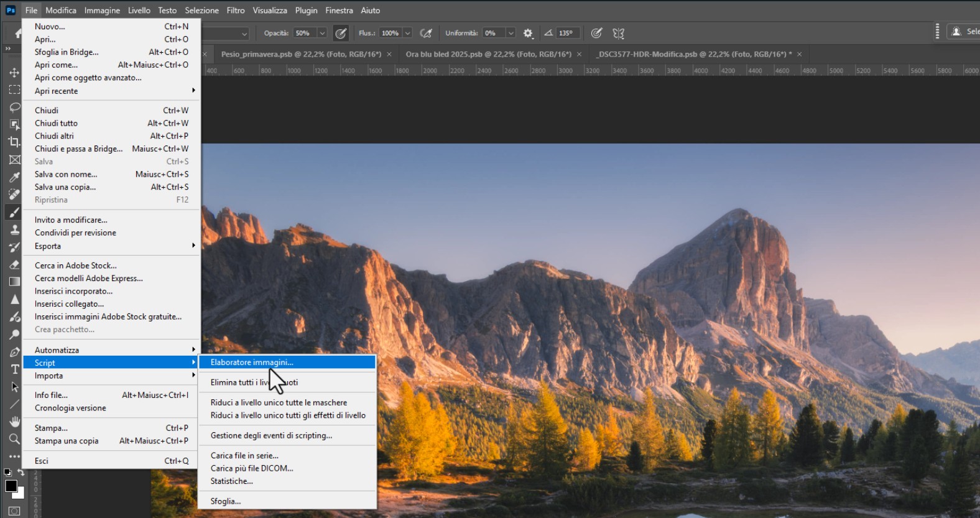The height and width of the screenshot is (518, 980).
Task: Select the Lasso tool
Action: tap(14, 108)
